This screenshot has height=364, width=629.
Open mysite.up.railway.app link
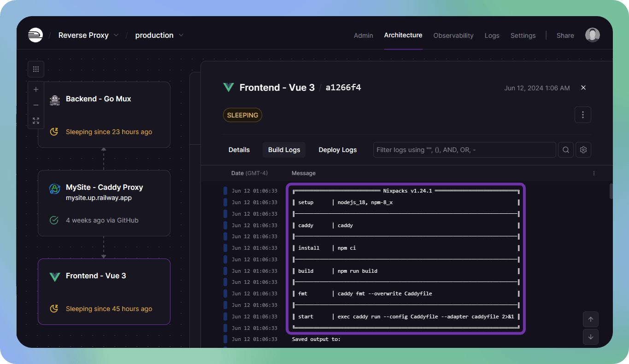(99, 198)
